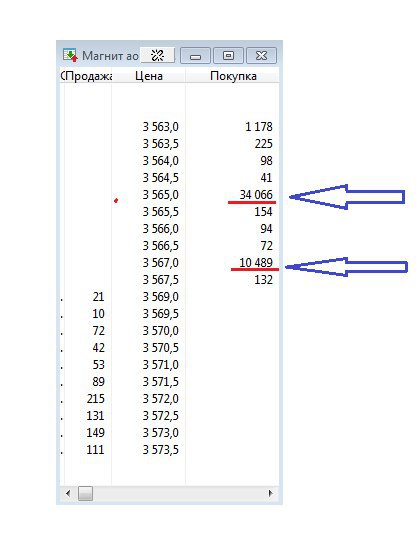Click the Покупка column header
Screen dimensions: 416x538
(233, 76)
